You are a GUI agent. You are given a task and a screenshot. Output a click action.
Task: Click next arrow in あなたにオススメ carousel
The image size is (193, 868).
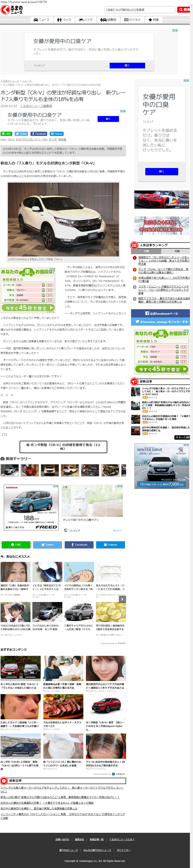click(x=123, y=599)
